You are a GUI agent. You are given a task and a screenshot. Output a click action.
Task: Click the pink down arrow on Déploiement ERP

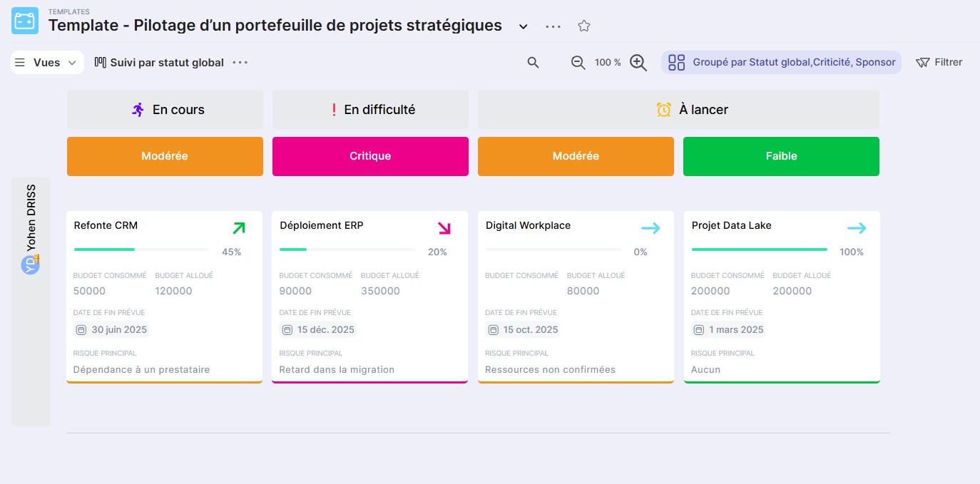click(444, 228)
